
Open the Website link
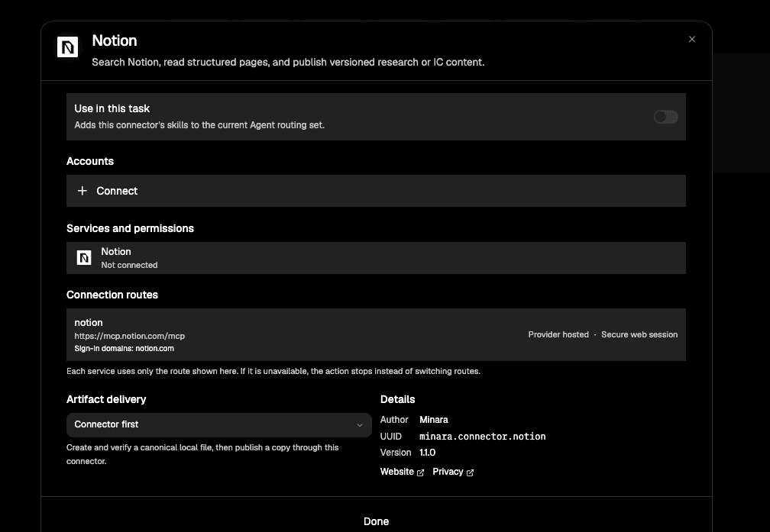coord(396,472)
